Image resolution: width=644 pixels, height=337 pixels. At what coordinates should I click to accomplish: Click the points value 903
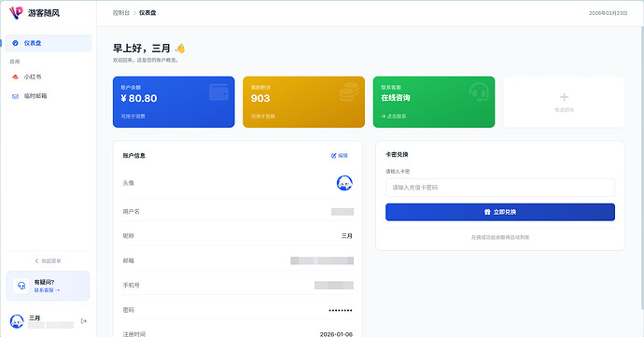coord(260,98)
